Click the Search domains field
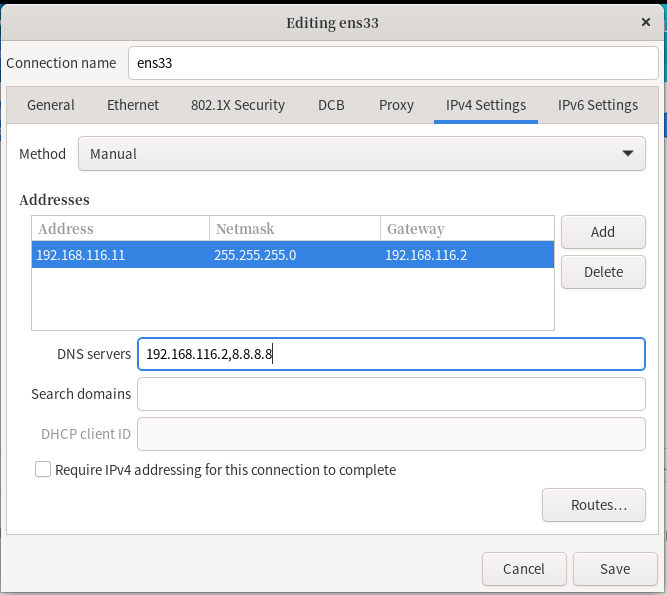The width and height of the screenshot is (667, 595). (390, 394)
